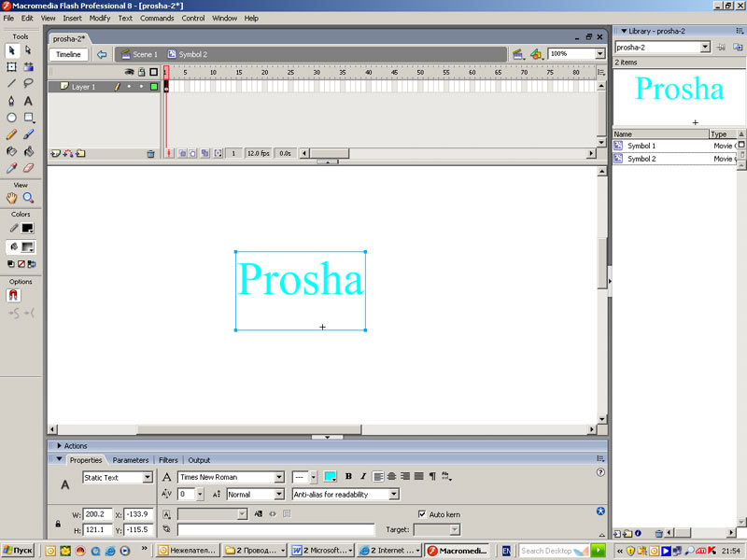Choose the Zoom magnifier tool

click(x=28, y=198)
